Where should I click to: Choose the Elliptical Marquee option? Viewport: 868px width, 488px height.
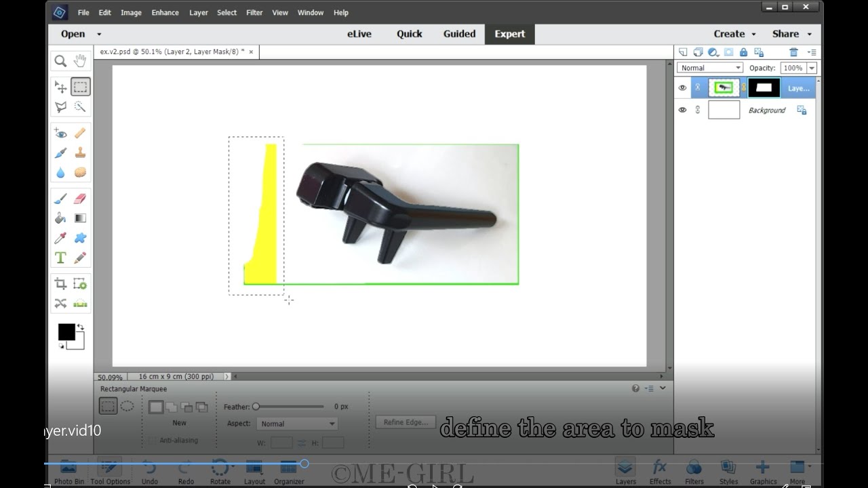tap(127, 406)
